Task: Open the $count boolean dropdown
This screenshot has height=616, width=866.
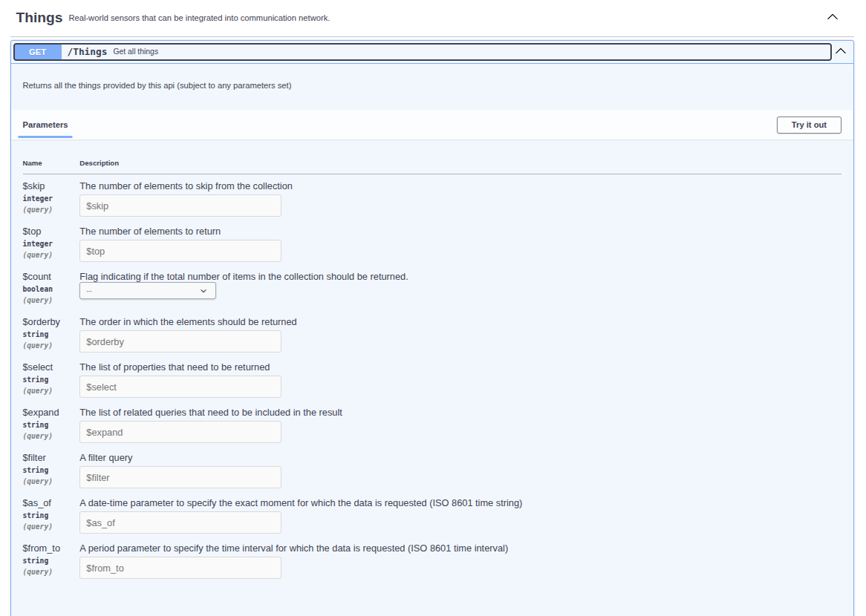Action: pyautogui.click(x=148, y=291)
